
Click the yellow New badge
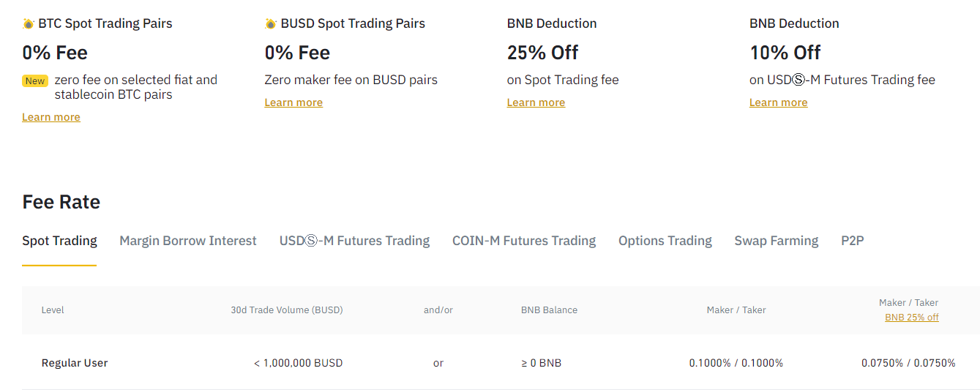(x=35, y=81)
